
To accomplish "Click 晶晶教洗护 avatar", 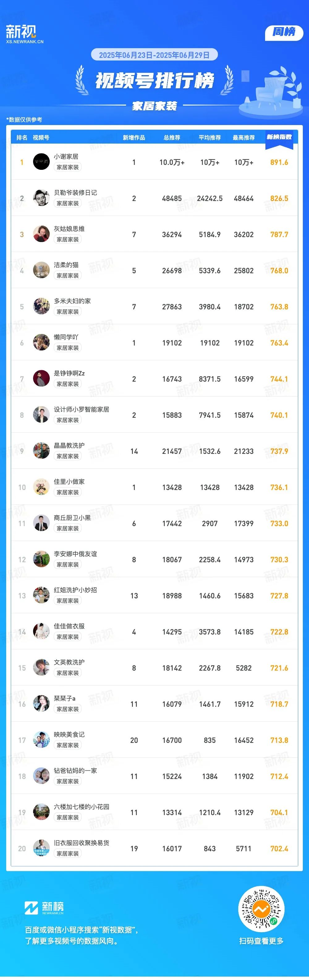I will coord(41,451).
